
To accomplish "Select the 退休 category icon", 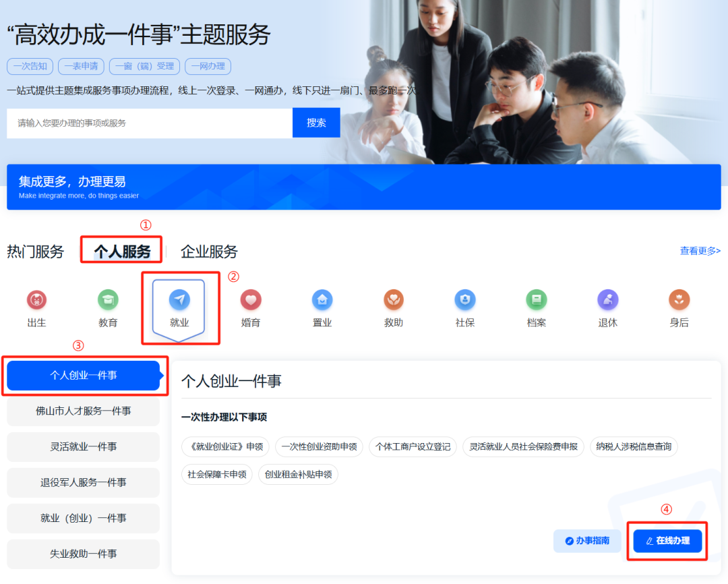I will tap(608, 300).
